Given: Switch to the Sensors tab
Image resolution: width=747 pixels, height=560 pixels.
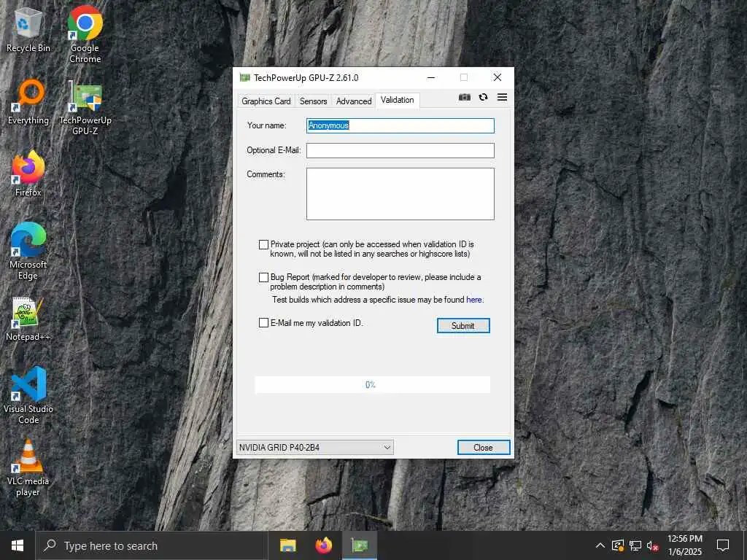Looking at the screenshot, I should pyautogui.click(x=313, y=101).
